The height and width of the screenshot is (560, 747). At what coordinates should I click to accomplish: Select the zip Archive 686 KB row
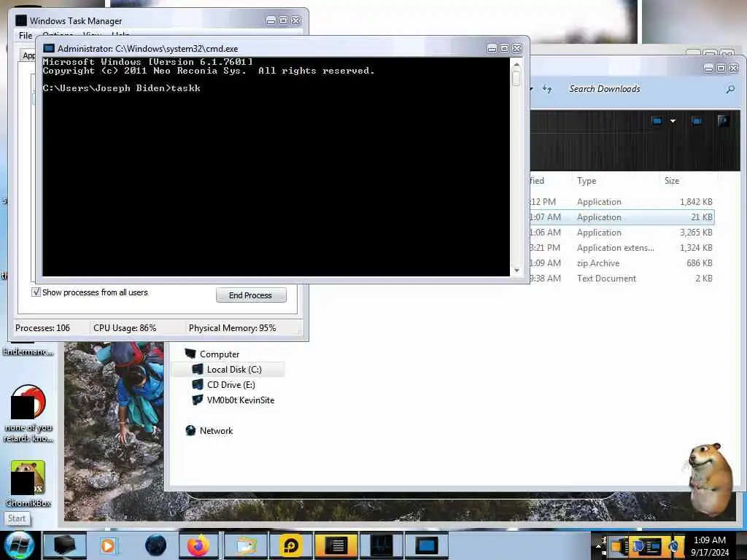click(x=622, y=262)
